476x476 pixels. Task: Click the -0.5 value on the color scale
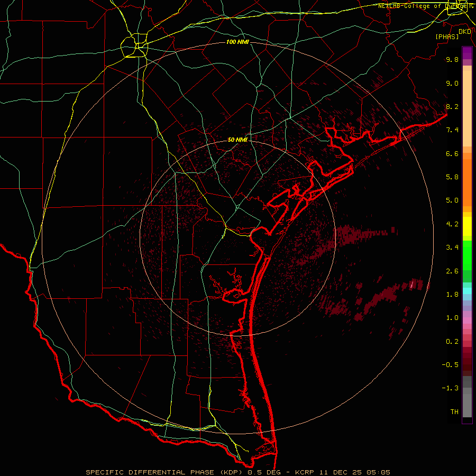coord(450,365)
